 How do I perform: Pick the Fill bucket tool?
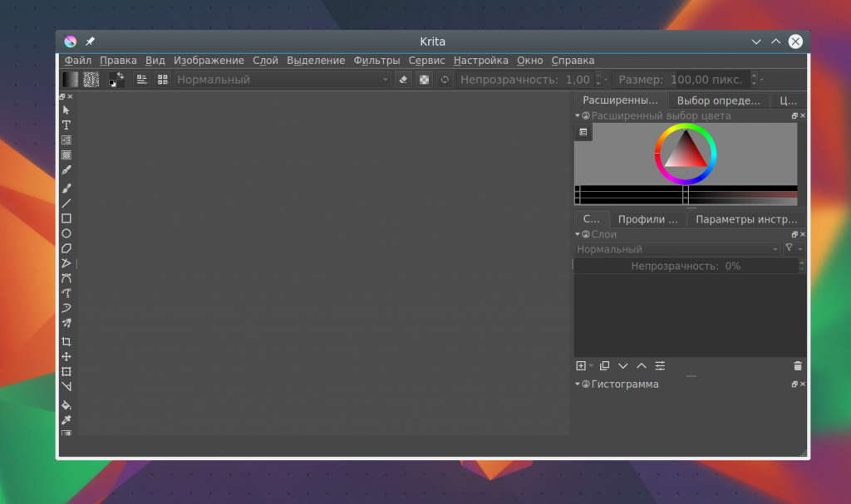tap(66, 405)
